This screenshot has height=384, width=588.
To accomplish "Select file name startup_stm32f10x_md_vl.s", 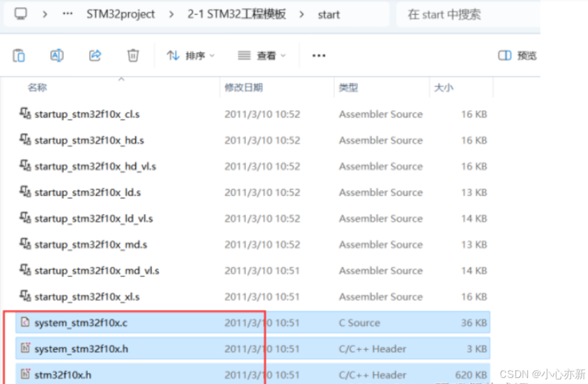I will [97, 271].
